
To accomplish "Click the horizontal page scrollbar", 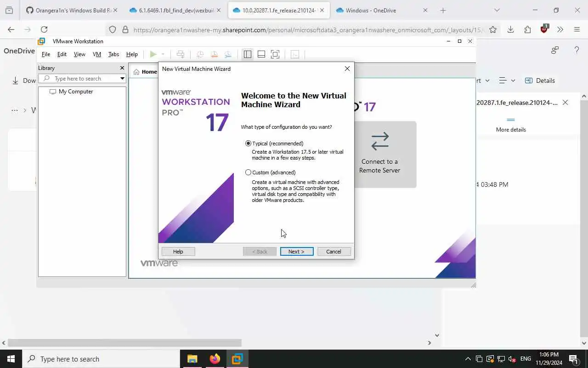I will pyautogui.click(x=124, y=343).
